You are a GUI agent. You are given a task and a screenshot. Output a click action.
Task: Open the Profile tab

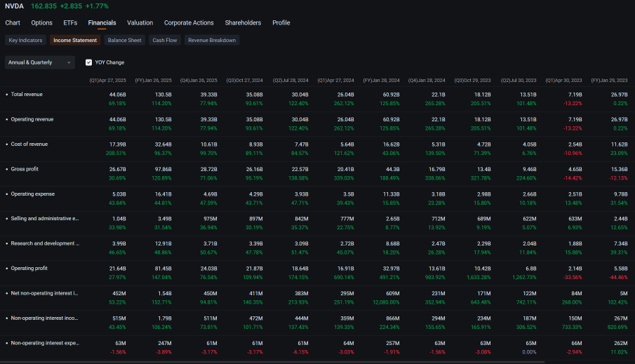coord(281,22)
